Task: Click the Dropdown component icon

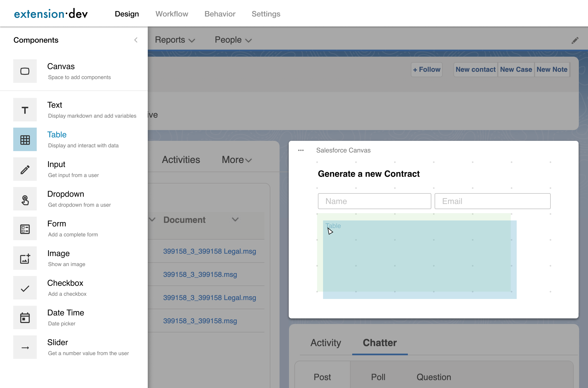Action: [25, 199]
